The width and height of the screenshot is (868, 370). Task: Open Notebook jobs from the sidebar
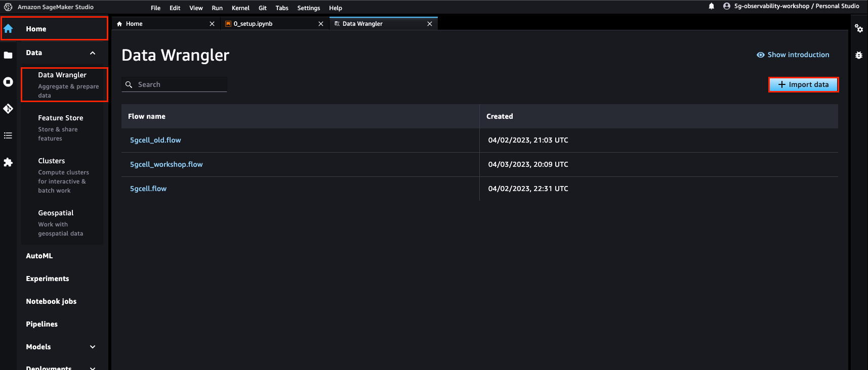pyautogui.click(x=51, y=301)
